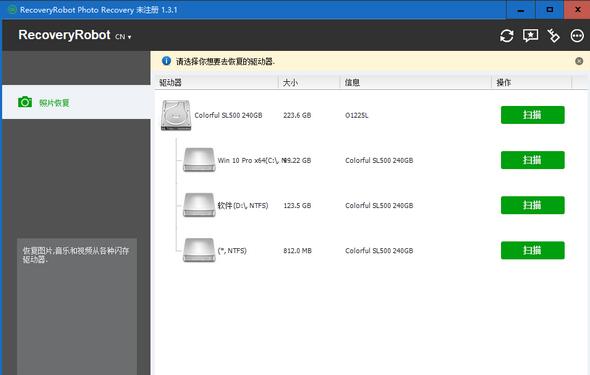
Task: Click the 操作 column header
Action: [x=531, y=82]
